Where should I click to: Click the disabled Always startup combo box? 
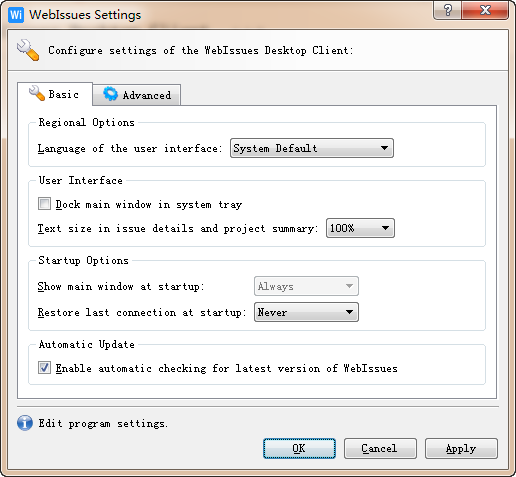pyautogui.click(x=306, y=286)
